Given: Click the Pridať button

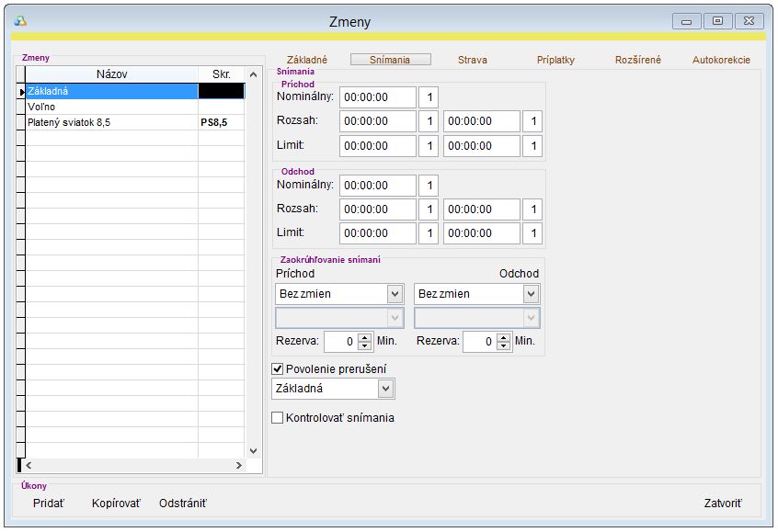Looking at the screenshot, I should (x=49, y=504).
